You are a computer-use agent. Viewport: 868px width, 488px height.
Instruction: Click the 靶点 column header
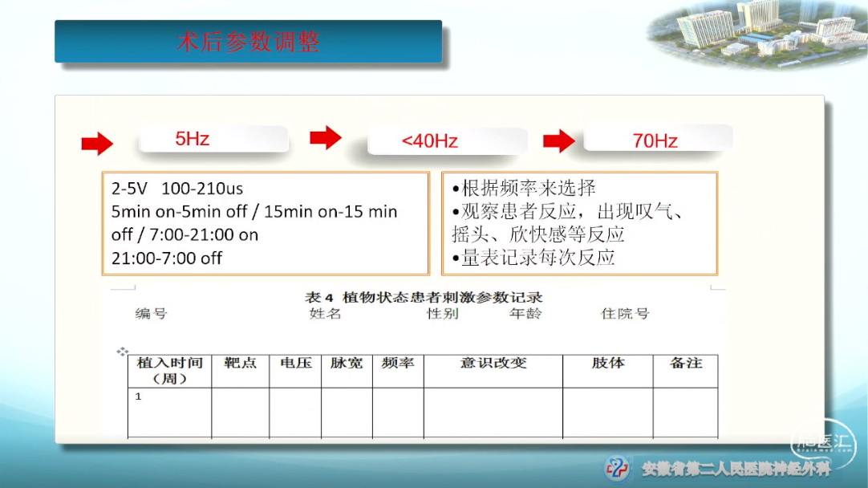coord(240,363)
